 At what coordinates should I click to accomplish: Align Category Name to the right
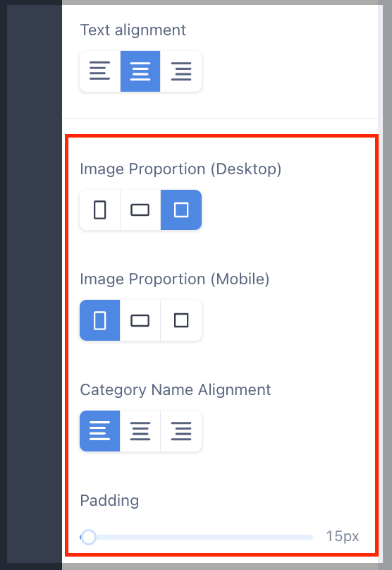181,431
